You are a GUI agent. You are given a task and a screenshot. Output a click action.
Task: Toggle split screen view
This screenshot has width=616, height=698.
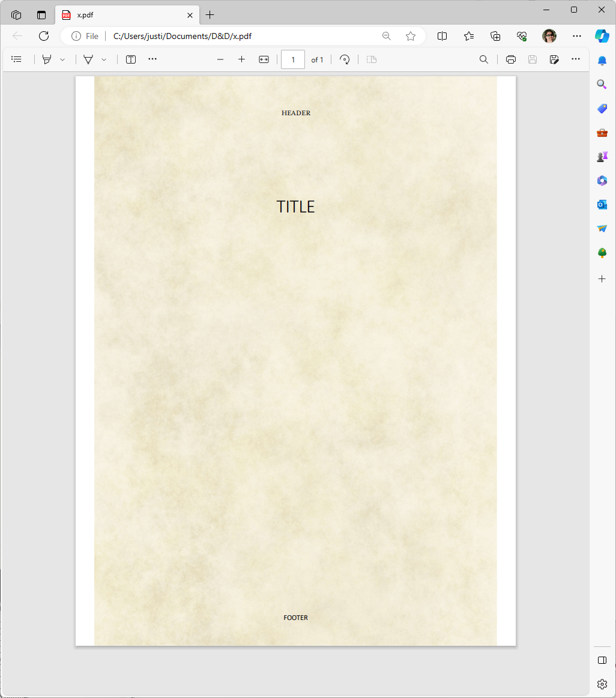[442, 36]
